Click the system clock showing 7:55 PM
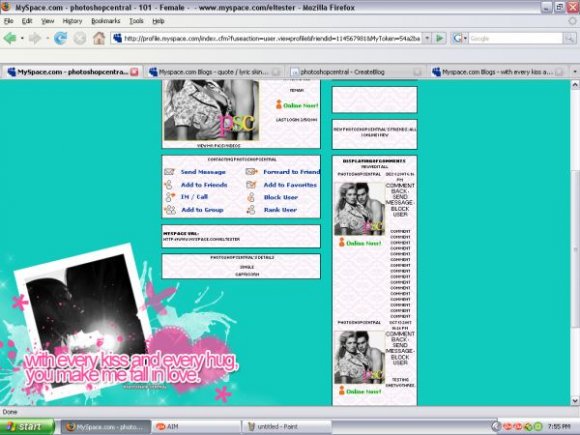 point(559,427)
